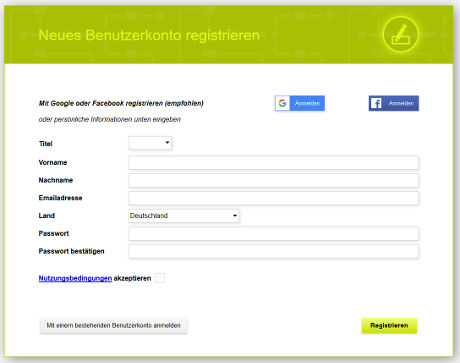Image resolution: width=460 pixels, height=363 pixels.
Task: Click the green Registrieren button
Action: [x=389, y=326]
